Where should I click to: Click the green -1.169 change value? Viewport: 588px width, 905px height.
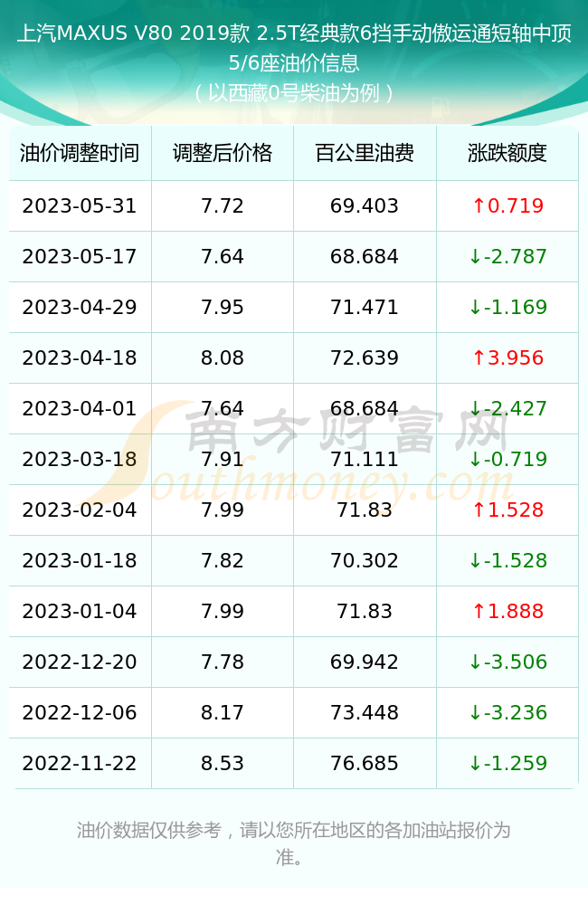click(507, 307)
